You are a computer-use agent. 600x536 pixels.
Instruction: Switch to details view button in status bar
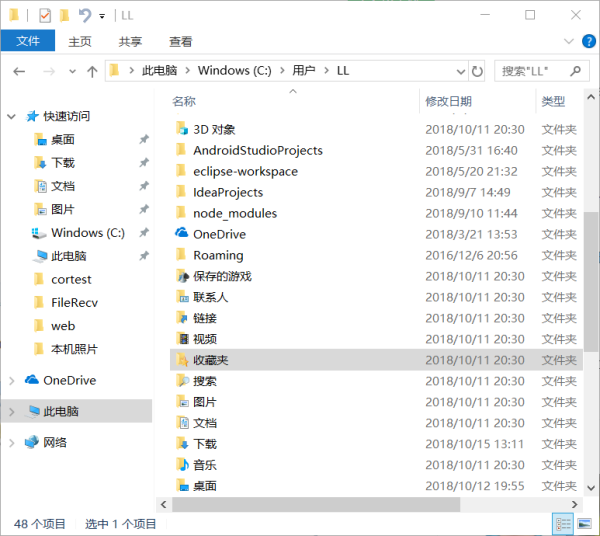coord(563,524)
